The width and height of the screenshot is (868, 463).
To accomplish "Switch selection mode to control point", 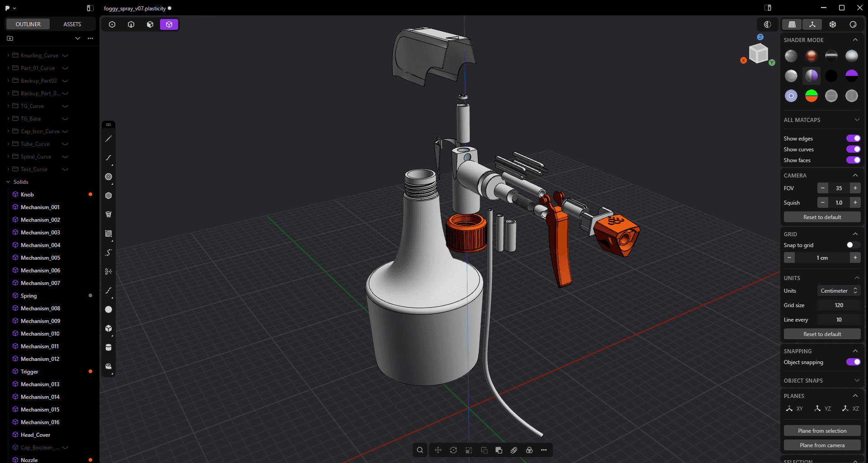I will (x=112, y=24).
